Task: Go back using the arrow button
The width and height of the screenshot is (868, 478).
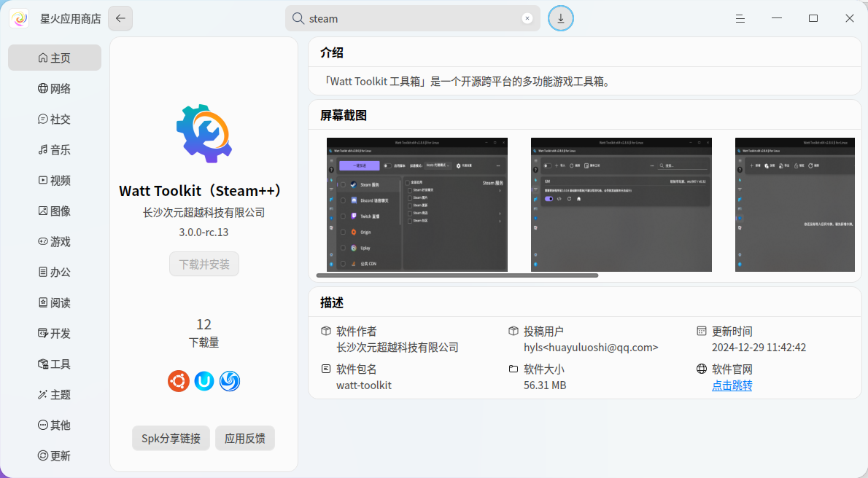Action: (x=120, y=18)
